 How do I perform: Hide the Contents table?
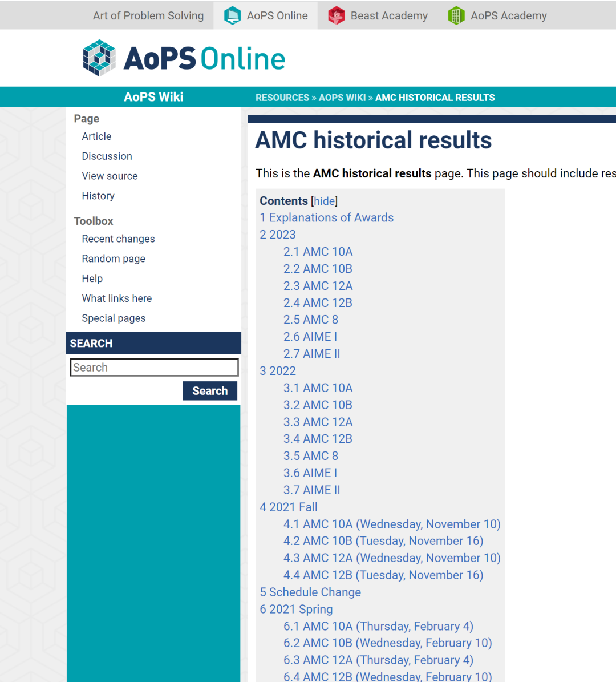(325, 201)
